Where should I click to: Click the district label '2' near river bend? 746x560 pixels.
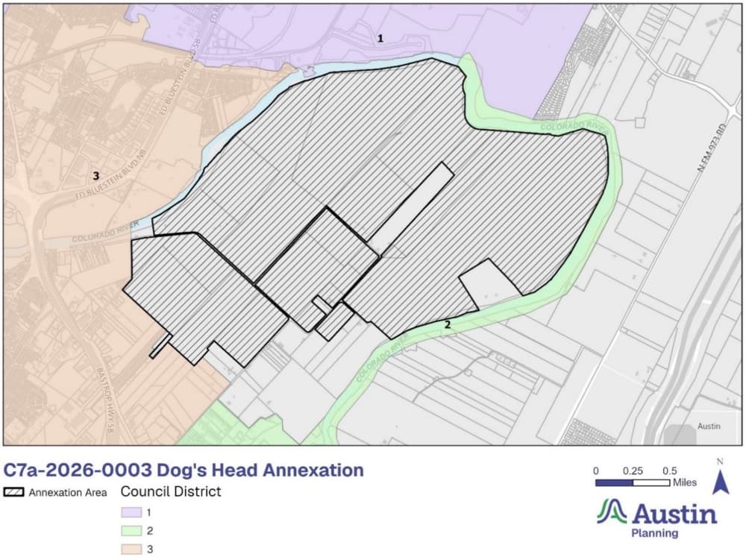click(x=447, y=325)
